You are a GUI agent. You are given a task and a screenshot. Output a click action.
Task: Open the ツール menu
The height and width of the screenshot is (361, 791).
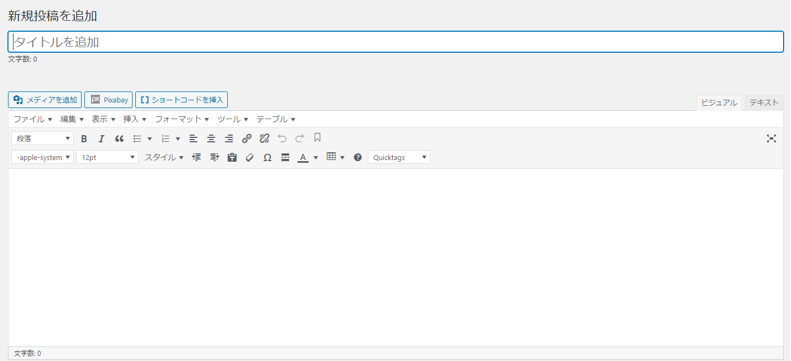233,119
